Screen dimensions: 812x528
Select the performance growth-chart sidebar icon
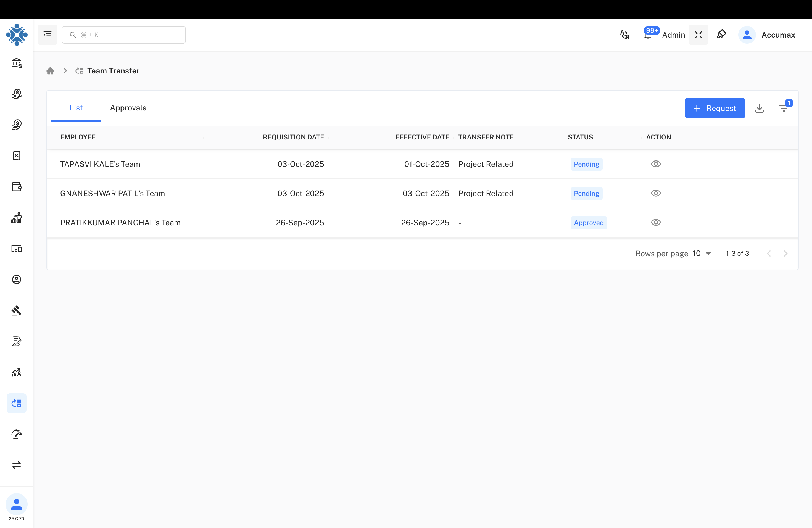(16, 373)
